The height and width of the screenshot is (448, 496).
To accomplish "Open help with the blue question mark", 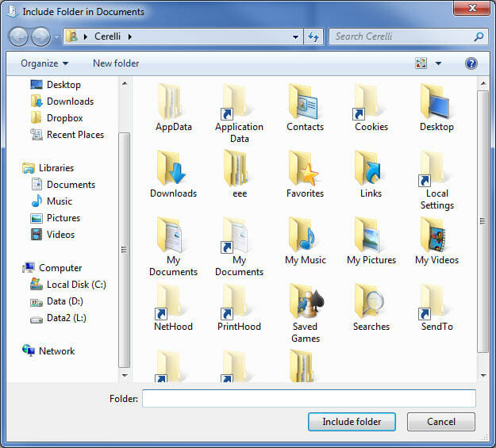I will click(471, 63).
